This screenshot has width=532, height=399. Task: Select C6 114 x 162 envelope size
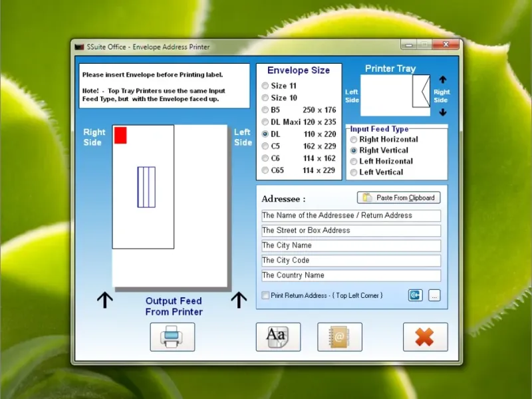click(x=299, y=158)
